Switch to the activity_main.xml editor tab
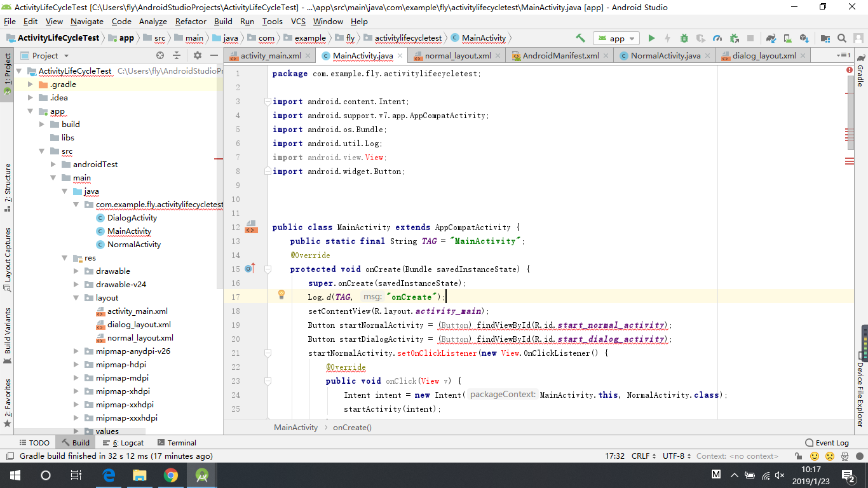Screen dimensions: 868x488 pyautogui.click(x=271, y=55)
